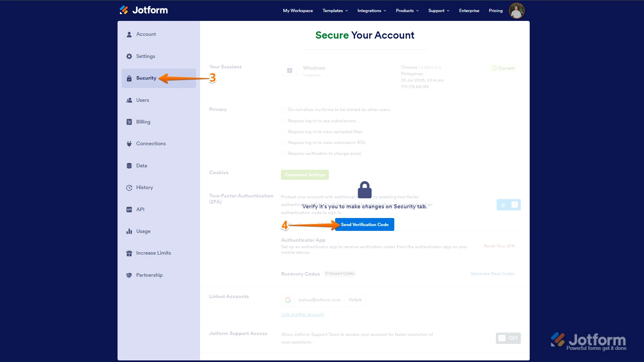Expand the Products dropdown menu
This screenshot has height=362, width=644.
[x=407, y=11]
